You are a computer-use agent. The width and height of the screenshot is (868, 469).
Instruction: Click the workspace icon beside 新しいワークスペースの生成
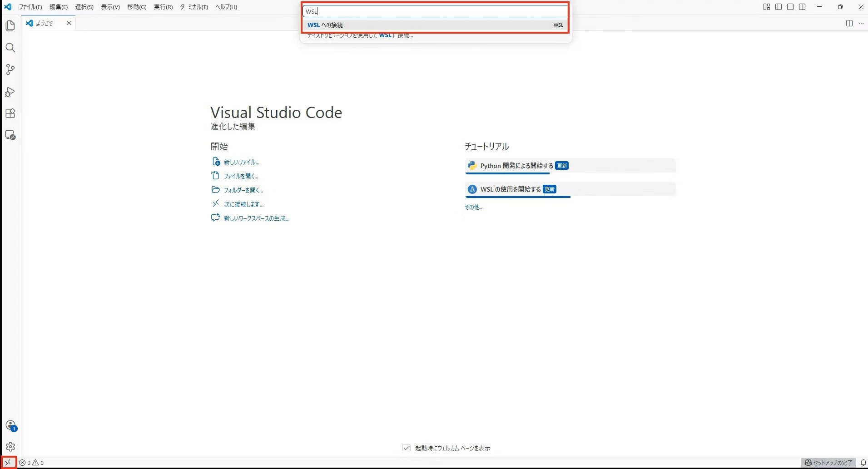click(216, 218)
